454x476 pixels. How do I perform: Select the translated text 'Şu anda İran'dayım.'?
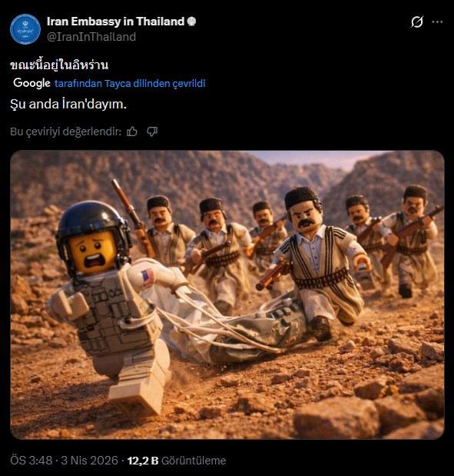coord(68,105)
